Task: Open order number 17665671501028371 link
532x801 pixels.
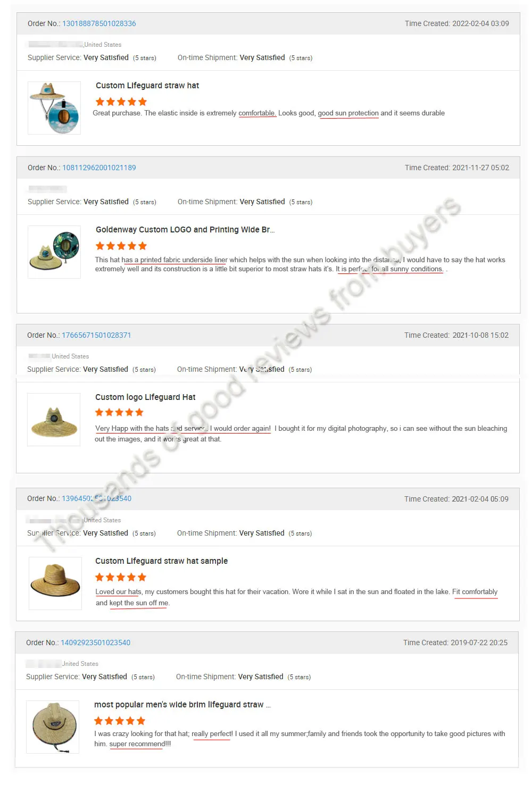Action: [96, 335]
